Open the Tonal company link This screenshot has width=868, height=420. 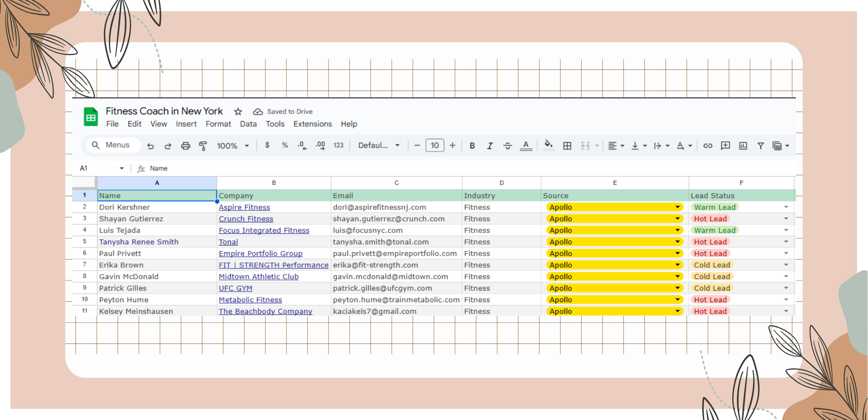point(228,242)
